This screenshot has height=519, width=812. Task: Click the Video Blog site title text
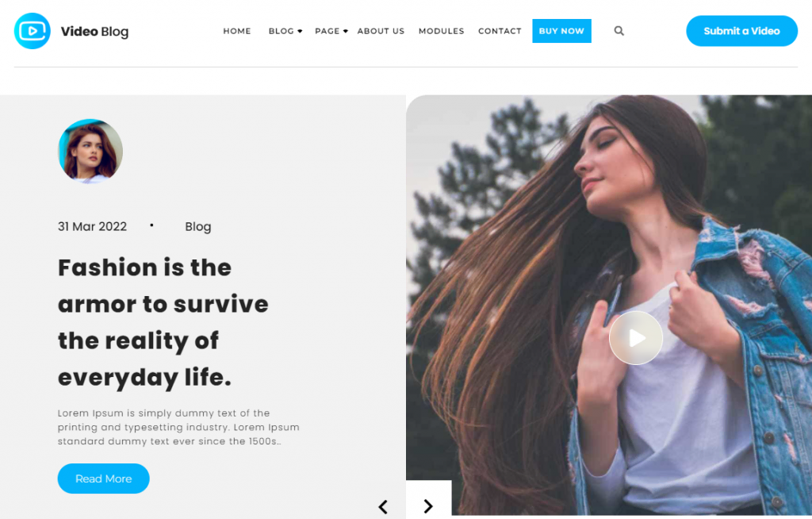[95, 32]
